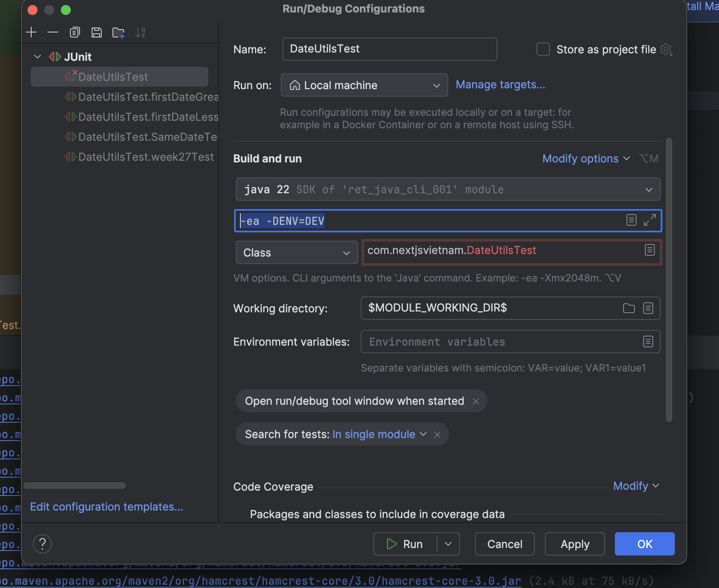Viewport: 719px width, 588px height.
Task: Insert a macro in the Working directory field
Action: [x=648, y=308]
